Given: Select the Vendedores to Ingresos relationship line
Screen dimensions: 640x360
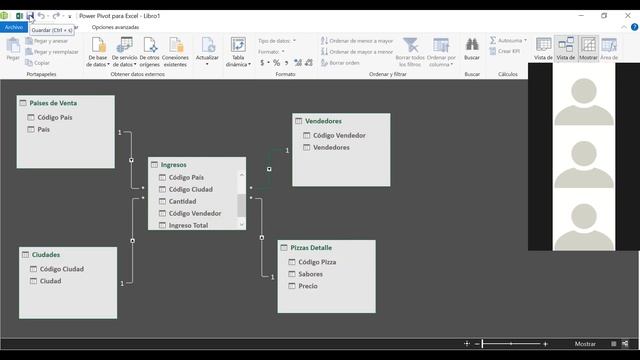Looking at the screenshot, I should point(269,169).
